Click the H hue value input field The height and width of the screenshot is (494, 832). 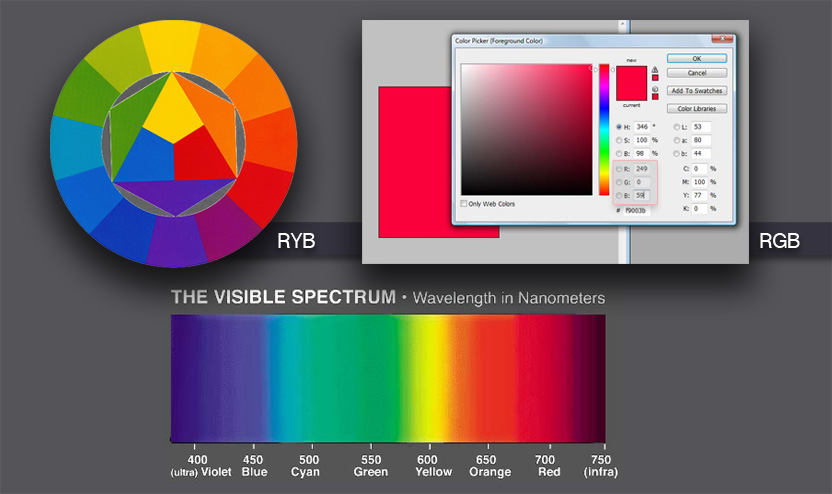pos(641,127)
